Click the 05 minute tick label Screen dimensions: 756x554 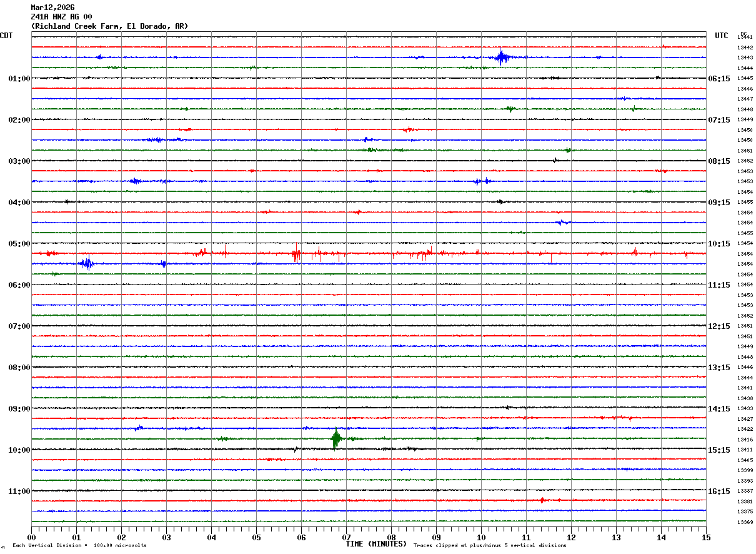click(x=256, y=537)
